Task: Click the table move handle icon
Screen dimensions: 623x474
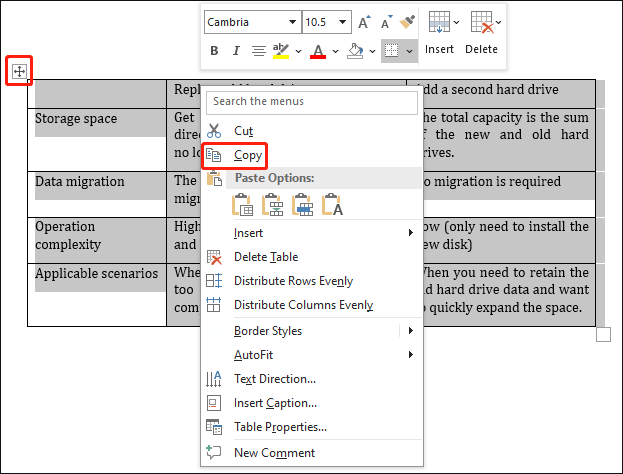Action: point(19,72)
